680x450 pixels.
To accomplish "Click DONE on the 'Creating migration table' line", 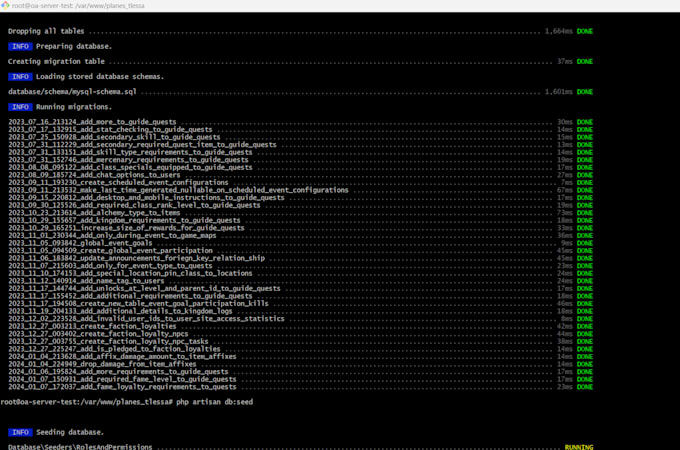I will point(585,62).
